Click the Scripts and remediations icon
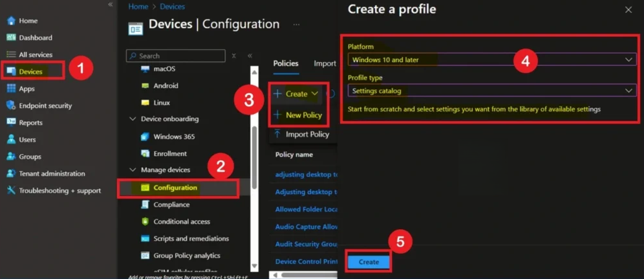This screenshot has width=644, height=279. pos(145,238)
